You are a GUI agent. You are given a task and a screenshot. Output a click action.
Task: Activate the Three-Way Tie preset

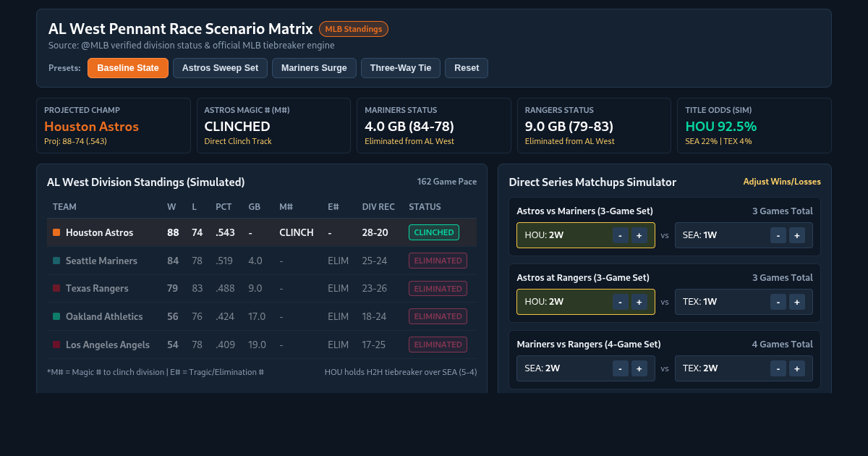(401, 68)
